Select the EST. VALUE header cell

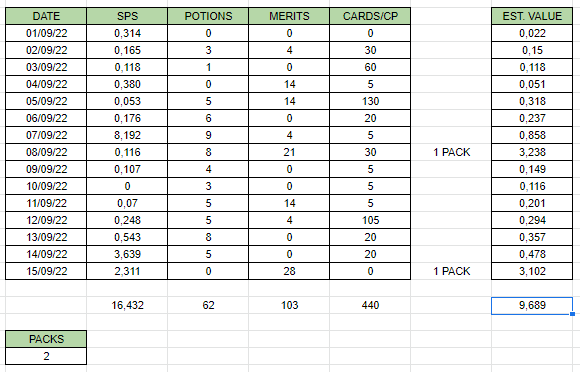532,16
